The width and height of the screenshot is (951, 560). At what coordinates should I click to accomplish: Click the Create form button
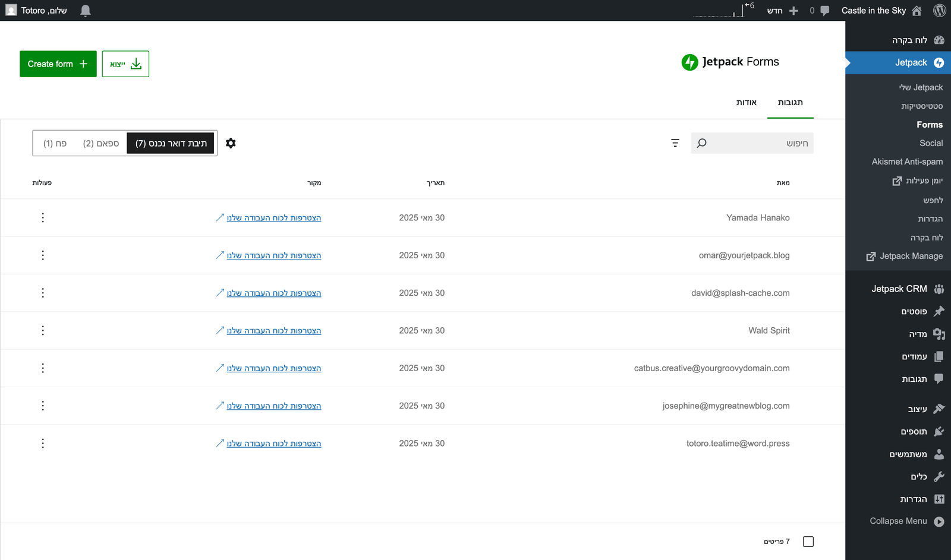coord(58,64)
